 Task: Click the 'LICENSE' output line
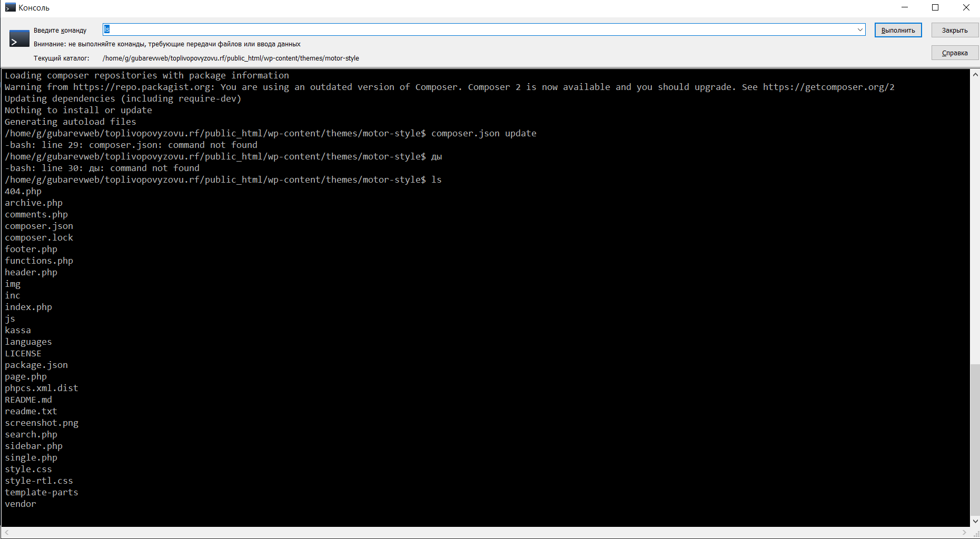coord(23,354)
